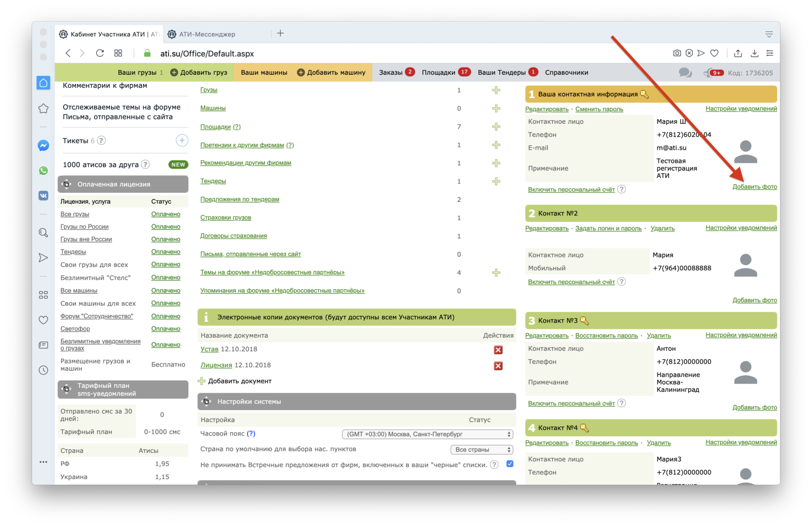This screenshot has height=527, width=812.
Task: Open Добавить груз menu item
Action: tap(199, 72)
